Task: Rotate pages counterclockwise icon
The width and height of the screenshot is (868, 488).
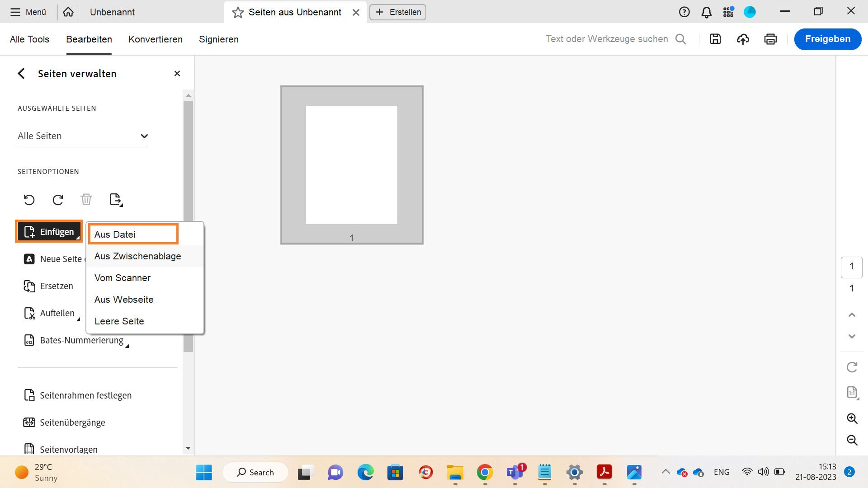Action: pos(29,200)
